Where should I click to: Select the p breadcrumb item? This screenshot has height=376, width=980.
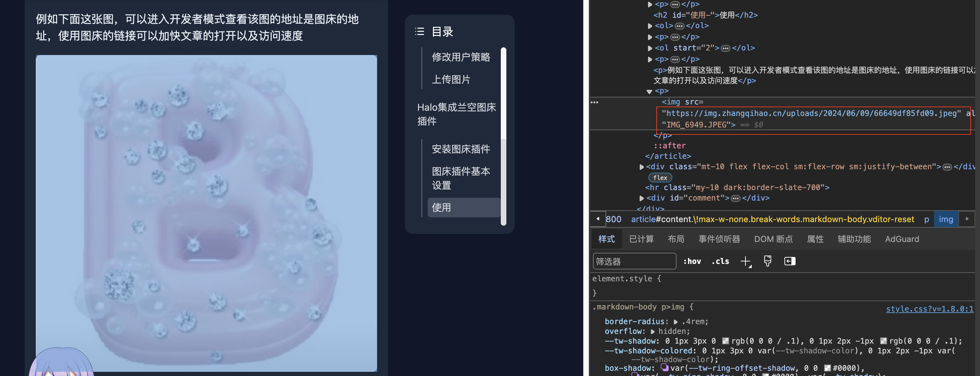(926, 219)
